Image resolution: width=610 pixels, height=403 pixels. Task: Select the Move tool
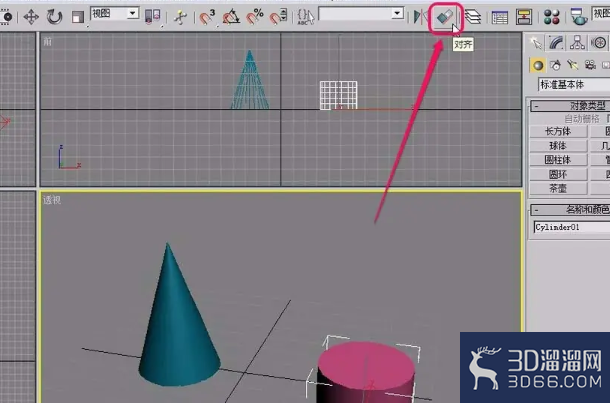pos(31,17)
